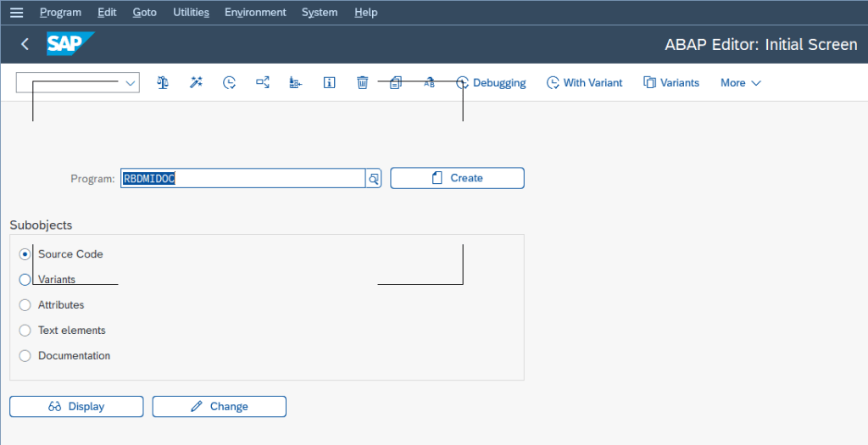This screenshot has width=868, height=445.
Task: Select the Attributes radio button
Action: [25, 305]
